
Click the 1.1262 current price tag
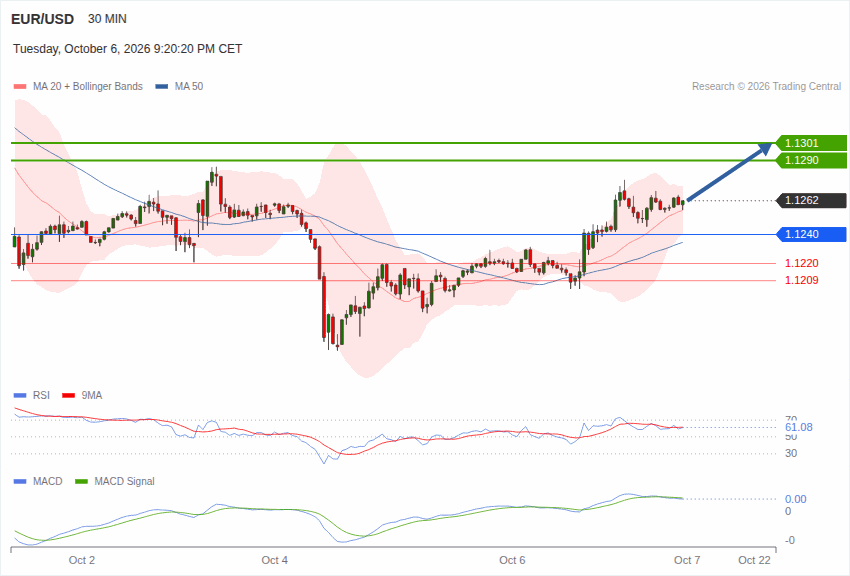[x=812, y=200]
